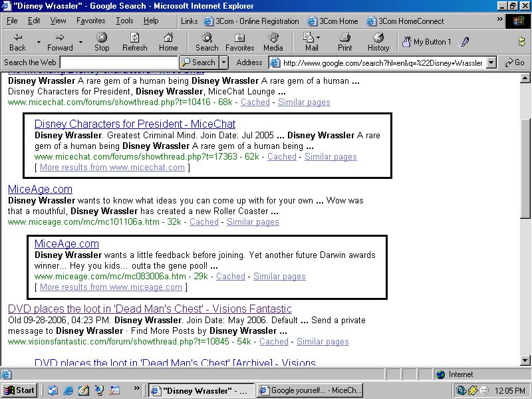Click the Forward navigation button
The image size is (532, 399).
click(60, 42)
